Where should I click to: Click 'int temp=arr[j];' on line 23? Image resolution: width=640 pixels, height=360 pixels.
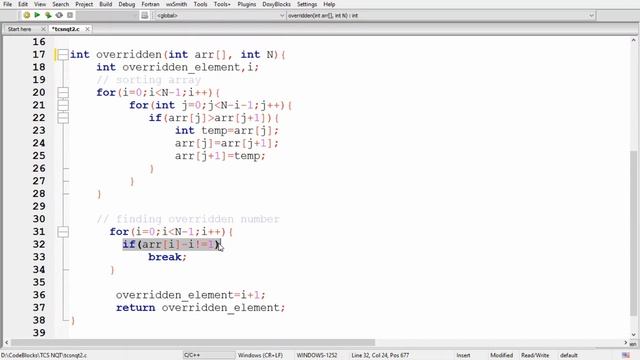pyautogui.click(x=227, y=130)
